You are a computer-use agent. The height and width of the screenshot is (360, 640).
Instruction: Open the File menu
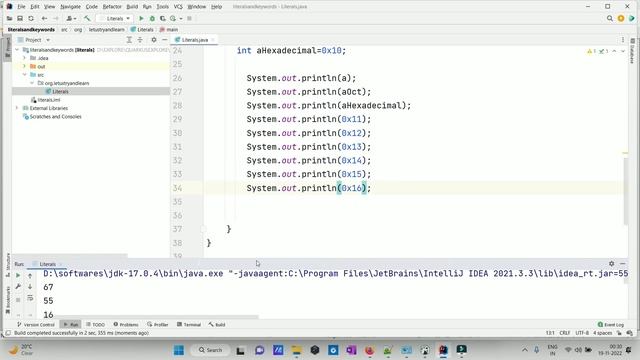21,7
